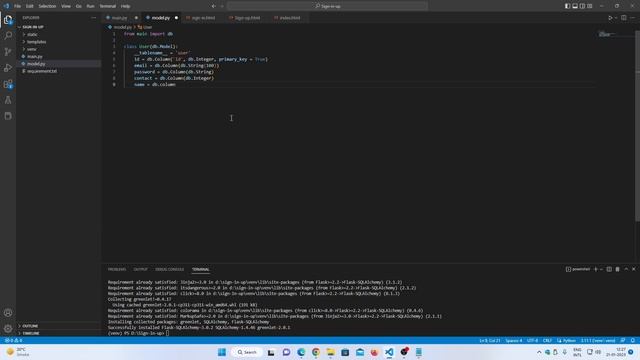The image size is (640, 360).
Task: Change indentation via Spaces: 4
Action: tap(513, 340)
